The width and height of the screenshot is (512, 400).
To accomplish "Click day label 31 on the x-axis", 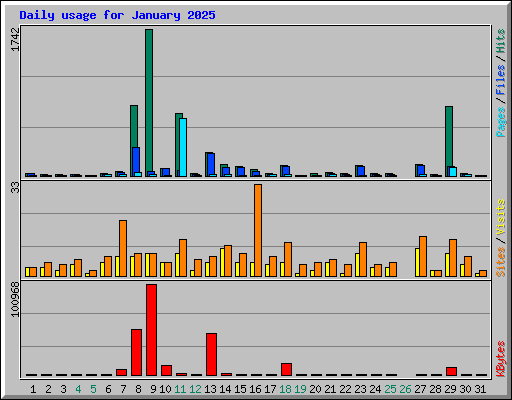I will pyautogui.click(x=480, y=389).
